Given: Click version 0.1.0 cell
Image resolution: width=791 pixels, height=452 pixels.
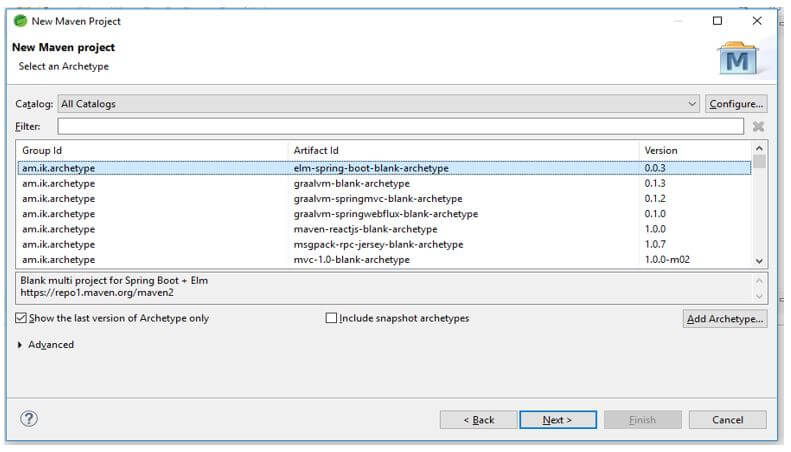Looking at the screenshot, I should coord(655,214).
